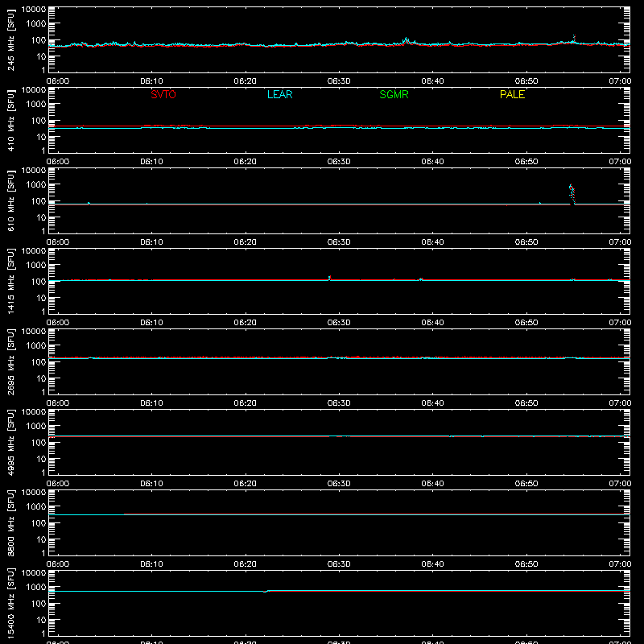Click the small 06:29 spike in the 1415 MHz plot
644x644 pixels.
(329, 278)
